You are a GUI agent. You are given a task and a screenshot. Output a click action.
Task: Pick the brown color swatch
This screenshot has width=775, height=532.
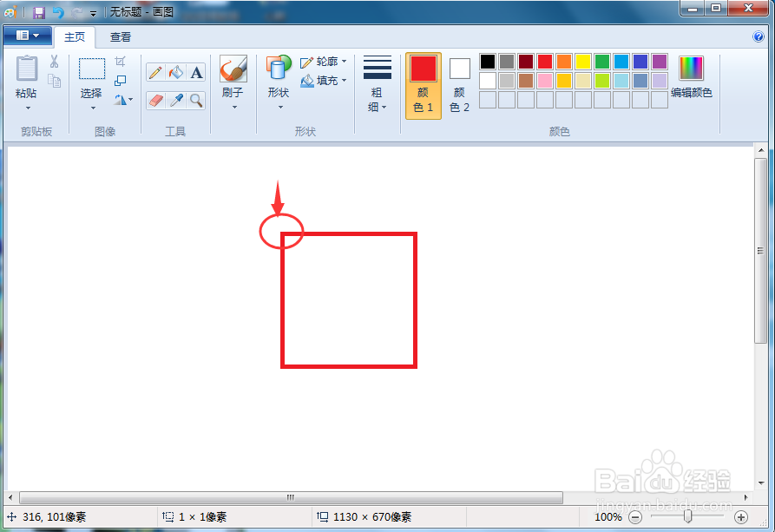coord(526,81)
